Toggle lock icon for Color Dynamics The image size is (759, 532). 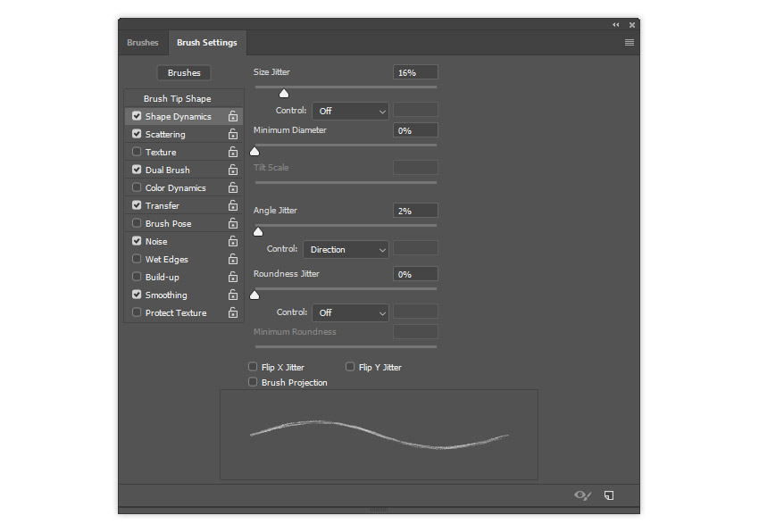click(x=233, y=187)
